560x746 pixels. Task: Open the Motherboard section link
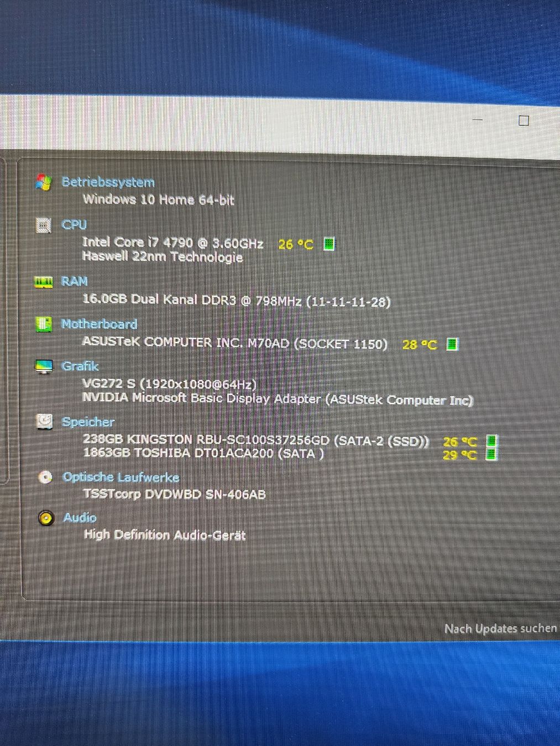pos(99,324)
